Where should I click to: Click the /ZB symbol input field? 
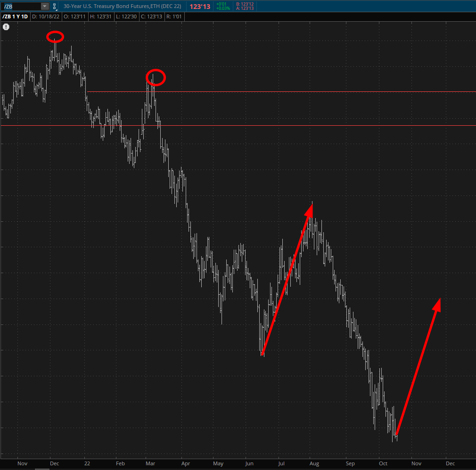pos(21,6)
